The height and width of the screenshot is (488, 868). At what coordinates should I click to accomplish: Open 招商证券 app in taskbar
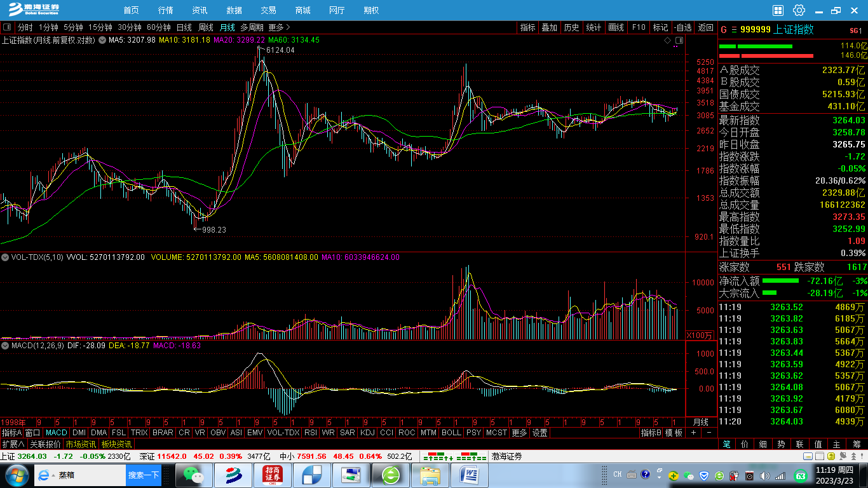tap(271, 475)
